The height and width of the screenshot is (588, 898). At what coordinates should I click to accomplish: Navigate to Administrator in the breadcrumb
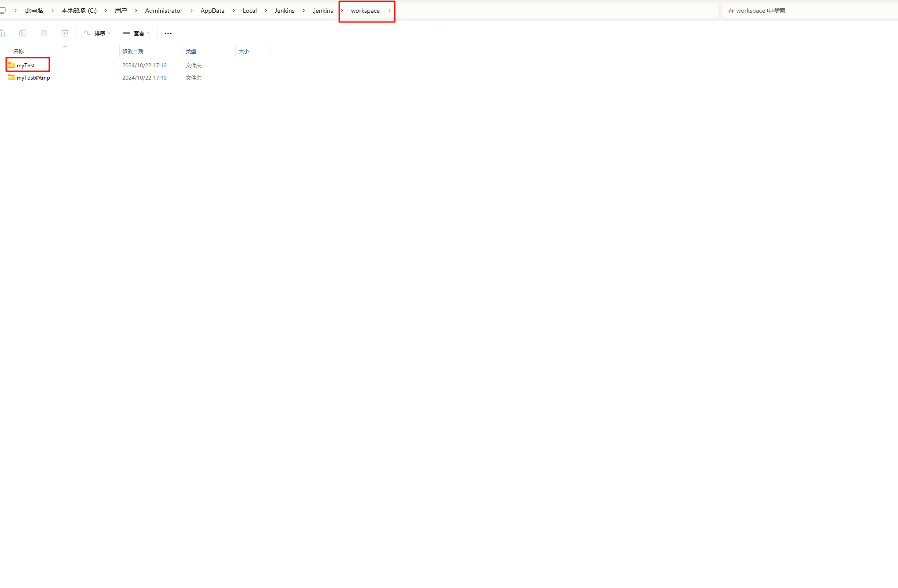pos(164,11)
